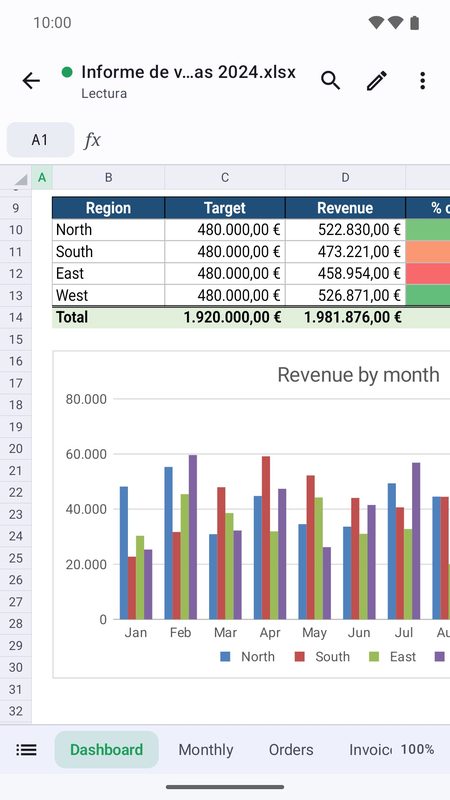Tap the 10:00 clock in status bar
This screenshot has width=450, height=800.
tap(53, 23)
